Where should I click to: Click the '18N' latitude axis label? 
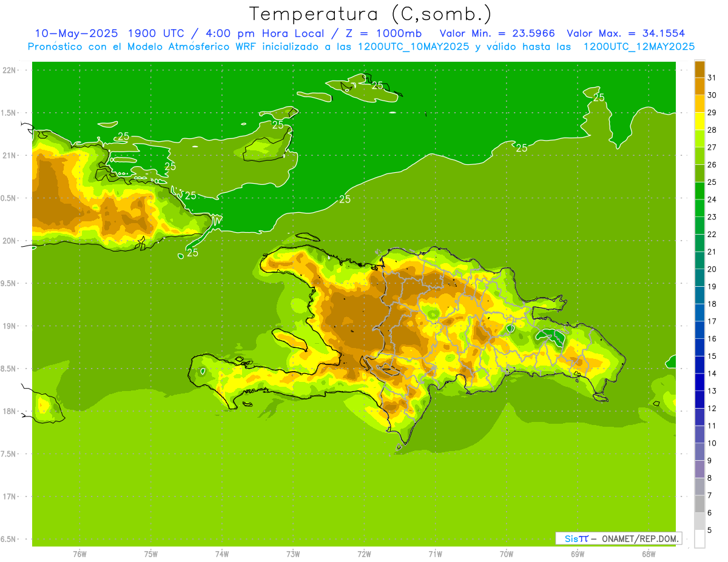10,411
